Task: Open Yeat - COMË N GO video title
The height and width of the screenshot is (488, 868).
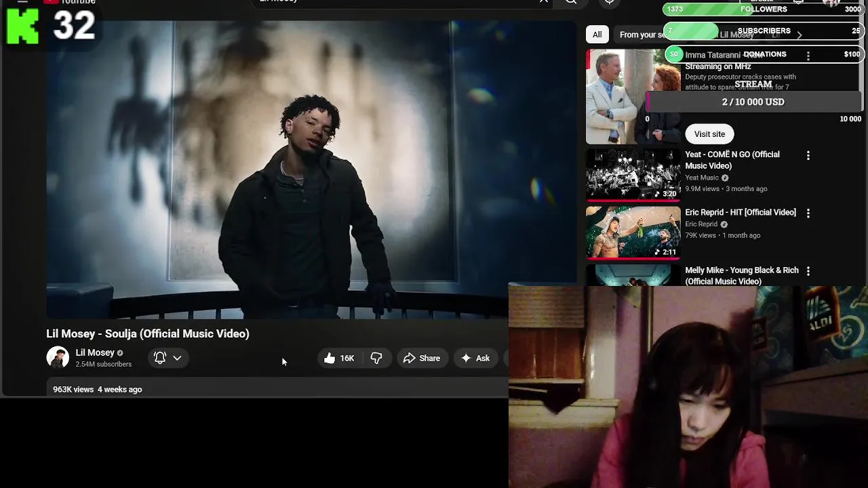Action: click(x=732, y=160)
